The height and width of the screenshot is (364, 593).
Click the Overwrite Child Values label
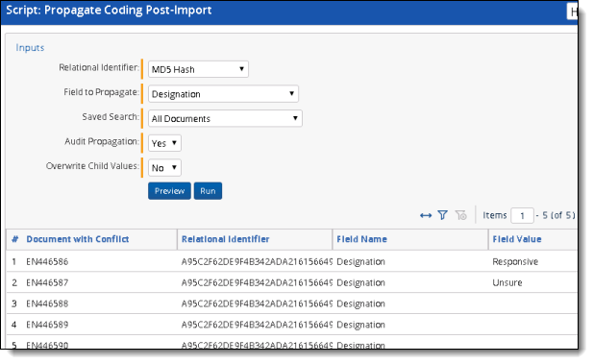(x=92, y=166)
